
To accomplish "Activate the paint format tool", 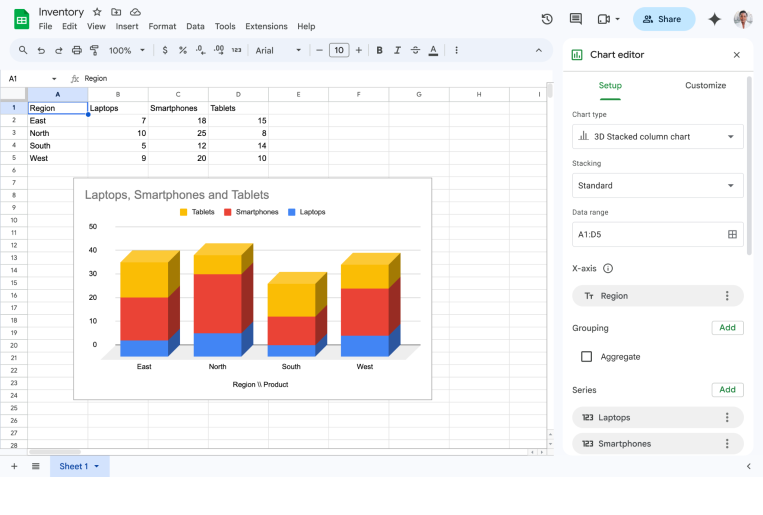I will [x=94, y=50].
